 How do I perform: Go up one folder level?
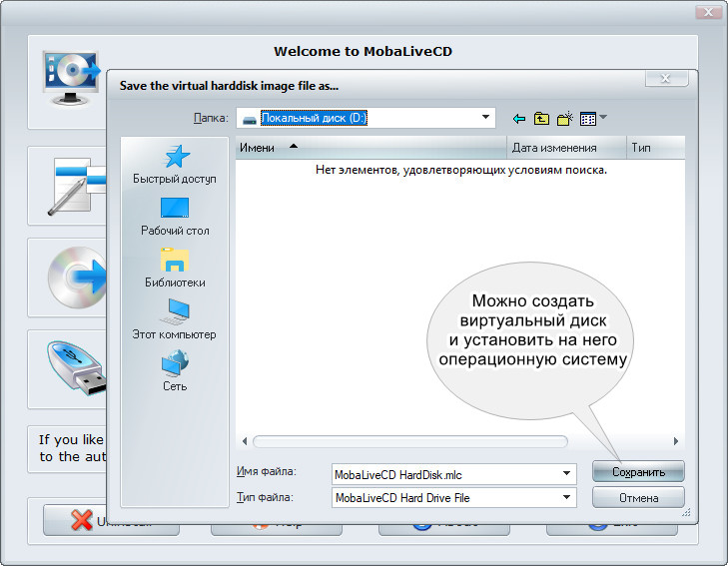(x=541, y=119)
